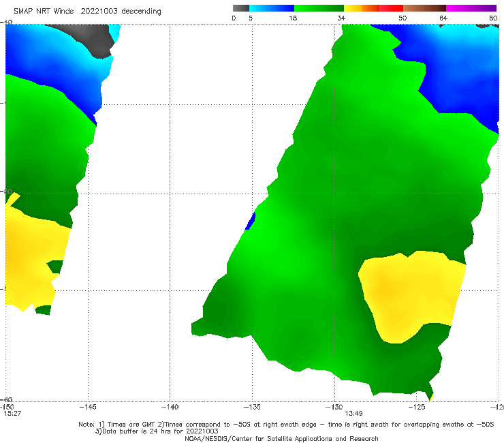
Task: Click the color bar label '18'
Action: click(293, 18)
